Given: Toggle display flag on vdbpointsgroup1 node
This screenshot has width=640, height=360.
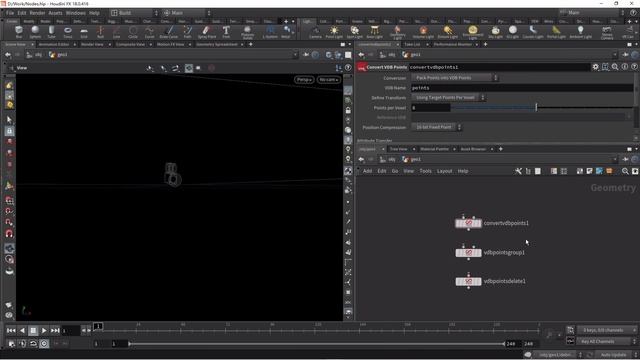Looking at the screenshot, I should [479, 253].
